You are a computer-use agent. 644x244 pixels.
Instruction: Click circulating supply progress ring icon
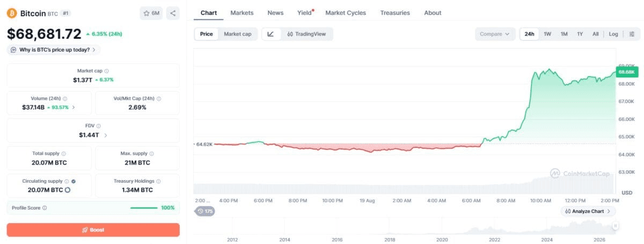(x=68, y=190)
